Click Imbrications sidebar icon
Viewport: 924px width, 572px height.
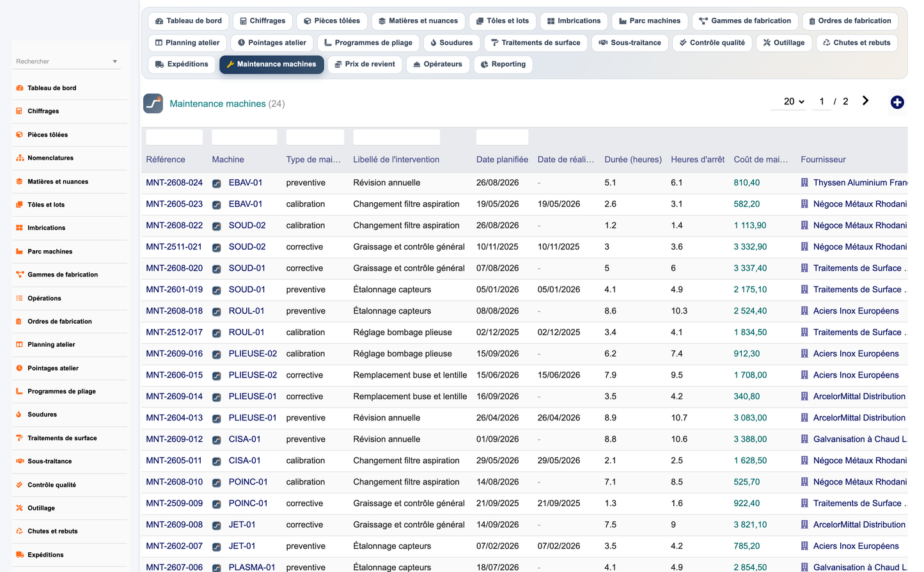coord(20,228)
